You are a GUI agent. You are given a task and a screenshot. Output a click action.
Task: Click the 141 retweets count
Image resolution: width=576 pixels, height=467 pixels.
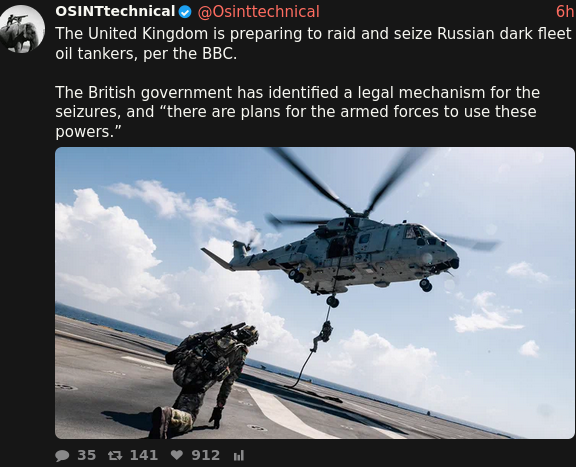(x=144, y=455)
